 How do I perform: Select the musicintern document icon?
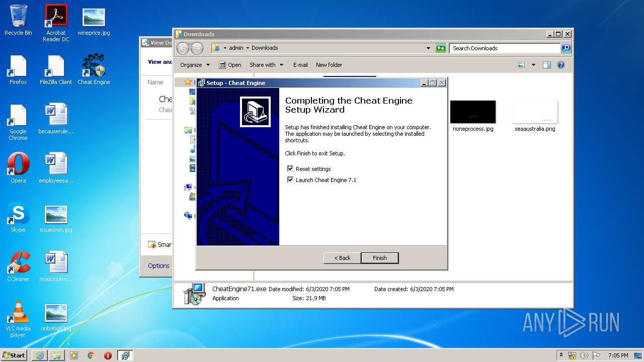coord(56,267)
